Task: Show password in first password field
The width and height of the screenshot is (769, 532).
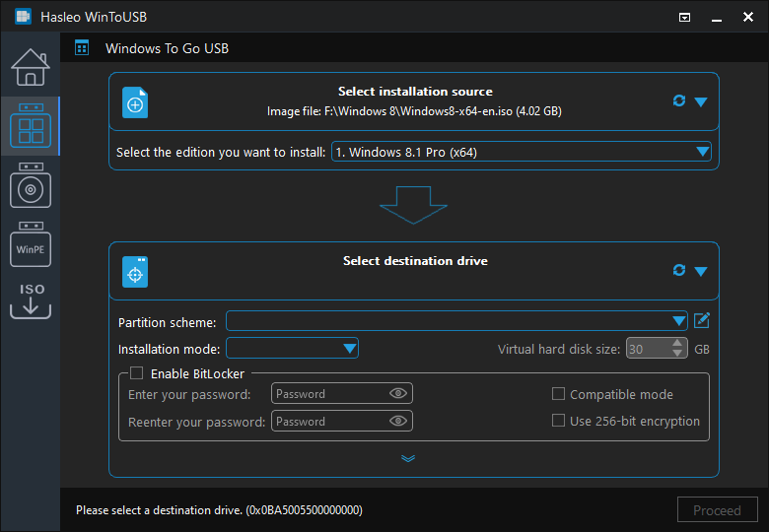Action: click(397, 393)
